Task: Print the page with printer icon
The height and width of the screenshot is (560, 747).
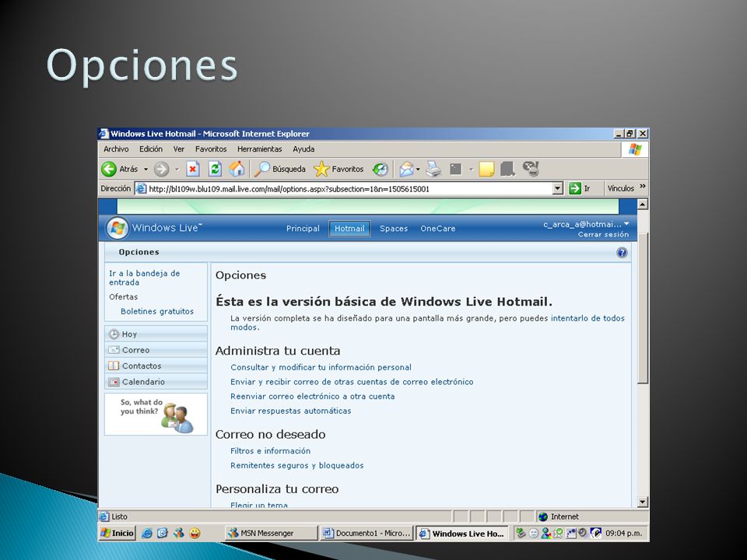Action: click(x=433, y=169)
